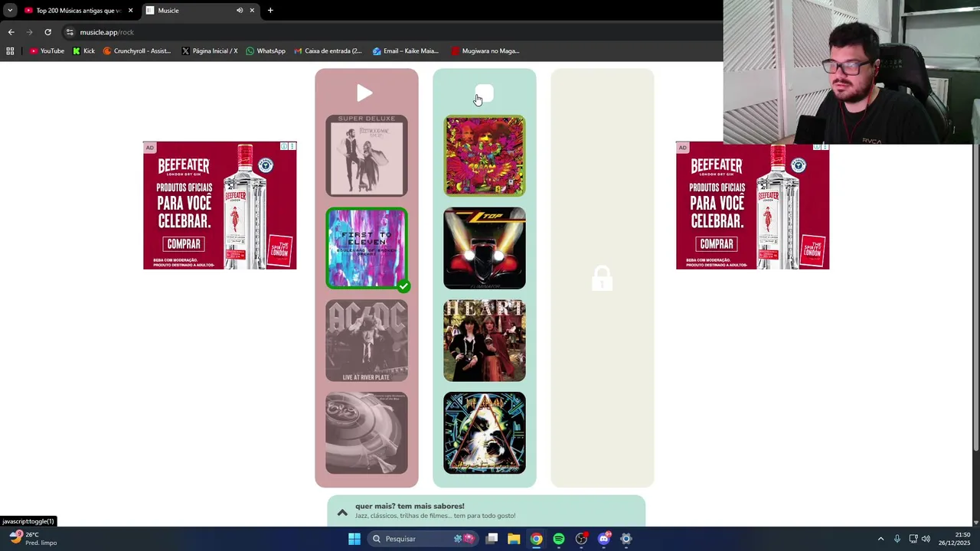Reload the Musicle page
This screenshot has width=980, height=551.
[x=47, y=32]
